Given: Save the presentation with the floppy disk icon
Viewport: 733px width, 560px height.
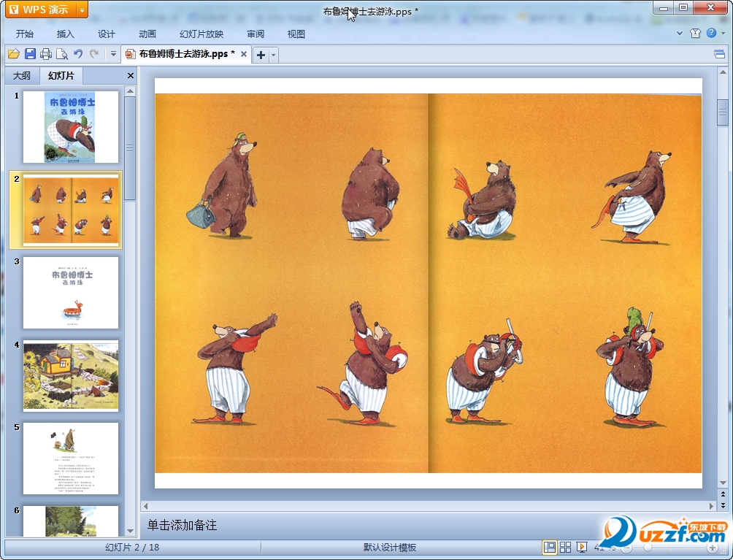Looking at the screenshot, I should click(x=30, y=54).
